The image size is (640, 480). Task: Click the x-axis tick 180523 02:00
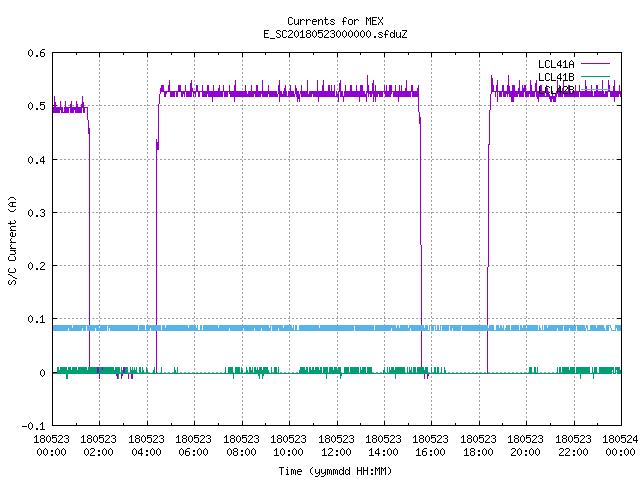pyautogui.click(x=98, y=446)
